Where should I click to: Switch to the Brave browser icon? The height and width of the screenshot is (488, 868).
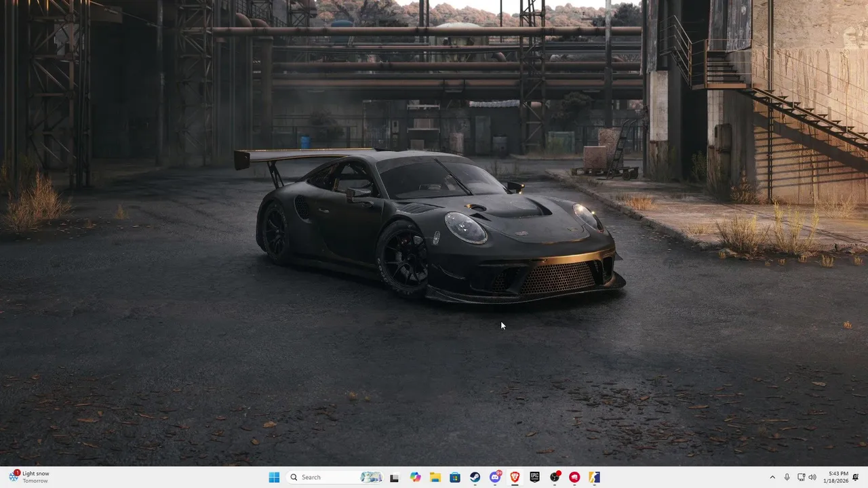point(515,477)
